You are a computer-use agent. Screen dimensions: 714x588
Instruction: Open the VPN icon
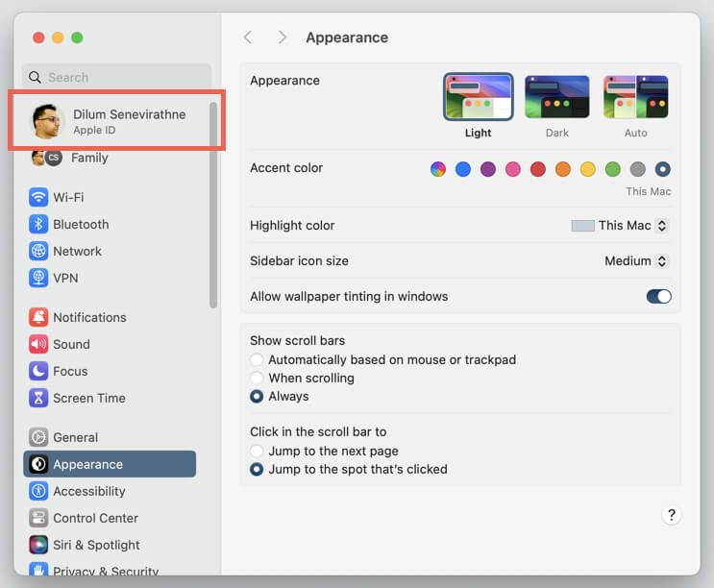click(x=38, y=278)
